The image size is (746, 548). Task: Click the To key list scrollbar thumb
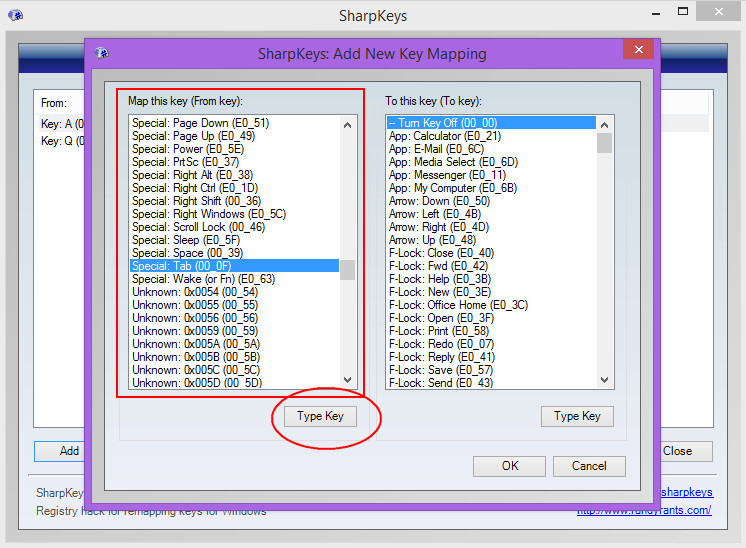pos(604,143)
